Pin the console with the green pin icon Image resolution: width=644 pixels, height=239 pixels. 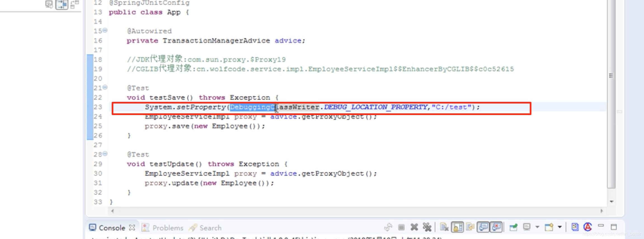[513, 227]
